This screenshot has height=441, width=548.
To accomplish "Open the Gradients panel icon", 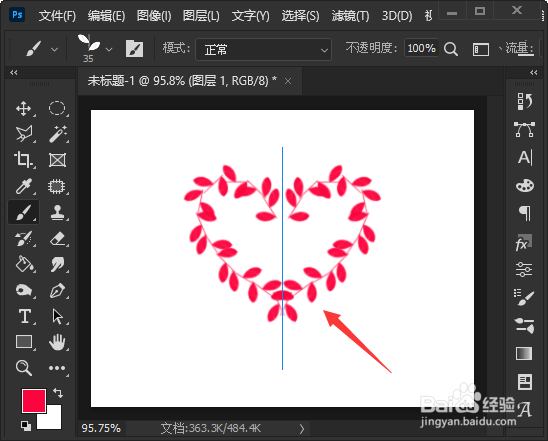I will click(524, 353).
